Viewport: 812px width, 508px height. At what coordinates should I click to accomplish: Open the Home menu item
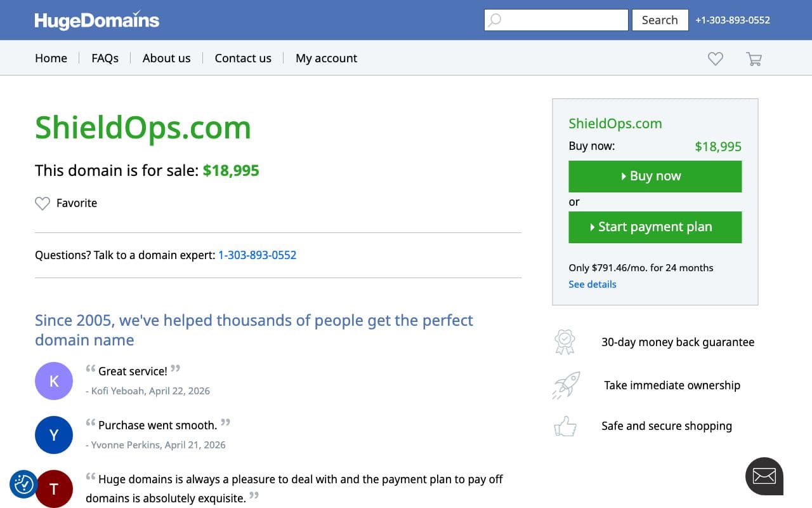tap(51, 58)
